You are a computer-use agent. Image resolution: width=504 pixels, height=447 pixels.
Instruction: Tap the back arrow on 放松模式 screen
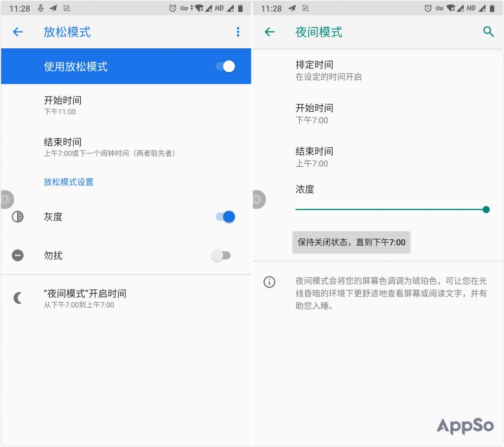[18, 32]
